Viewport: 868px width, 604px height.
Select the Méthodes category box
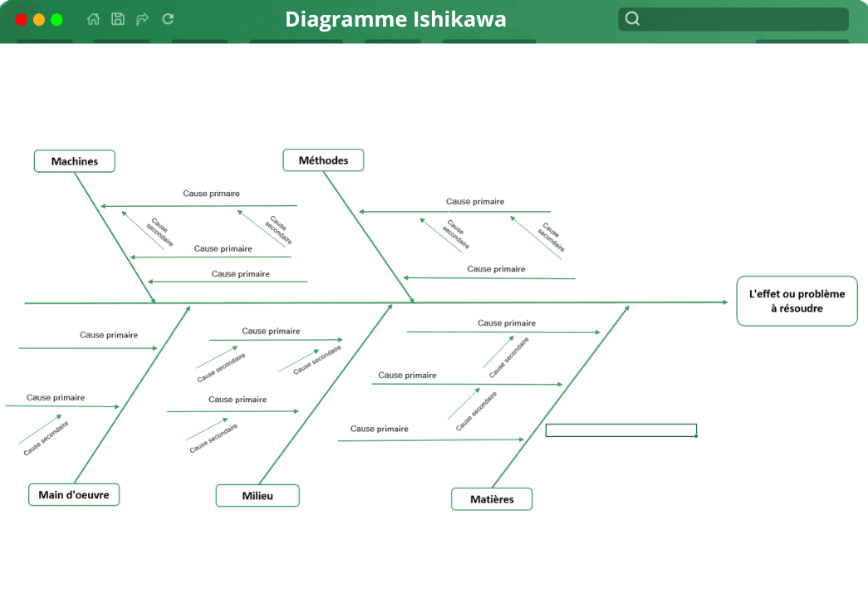pos(323,160)
